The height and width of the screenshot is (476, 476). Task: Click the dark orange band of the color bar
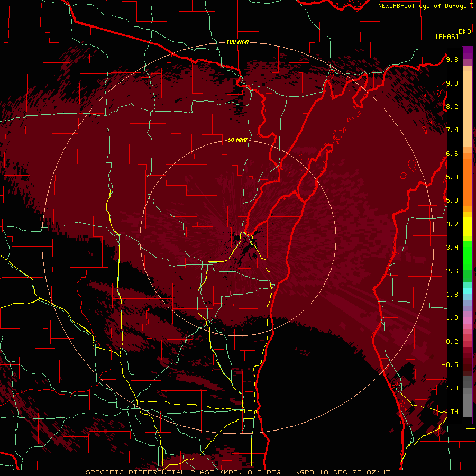(467, 182)
